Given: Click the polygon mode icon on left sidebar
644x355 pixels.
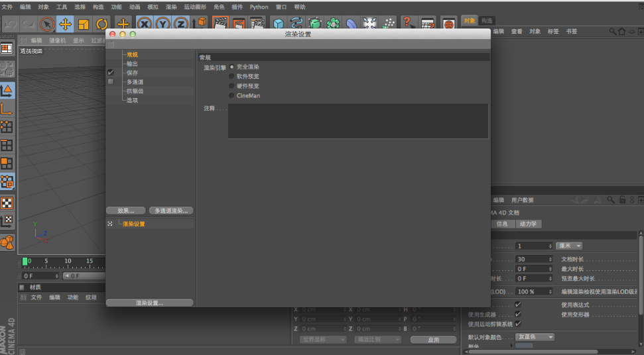Looking at the screenshot, I should [7, 164].
